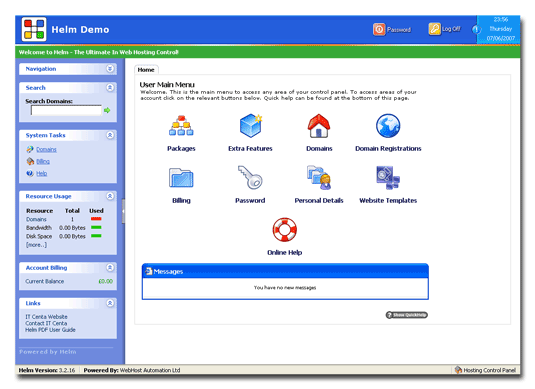
Task: Click the Search Domains input field
Action: pos(66,110)
